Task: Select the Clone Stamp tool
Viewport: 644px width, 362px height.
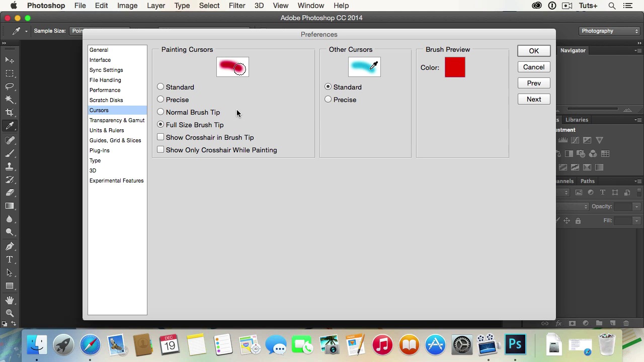Action: point(10,166)
